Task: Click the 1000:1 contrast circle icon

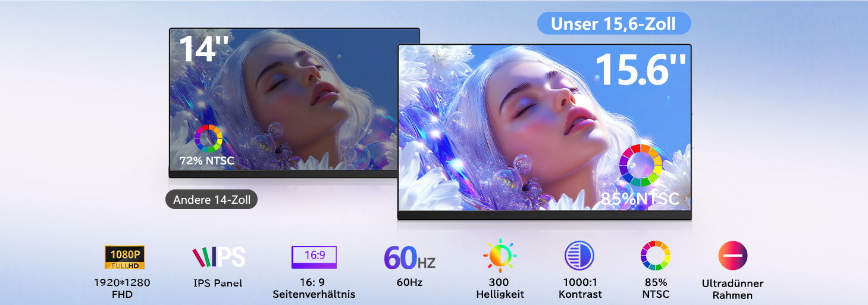Action: 579,256
